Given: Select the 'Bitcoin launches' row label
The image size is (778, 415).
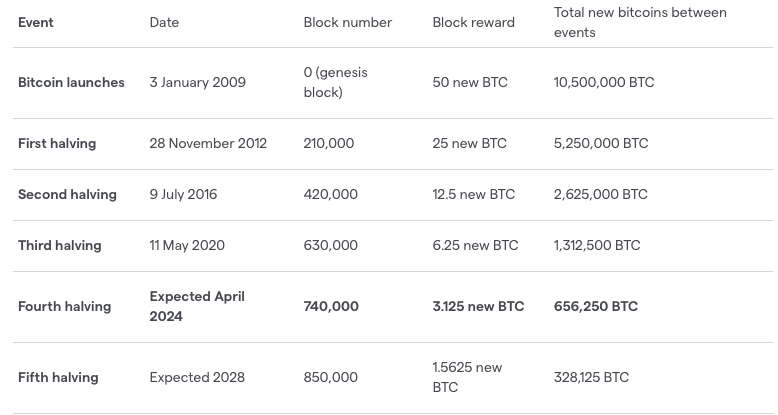Looking at the screenshot, I should (71, 82).
